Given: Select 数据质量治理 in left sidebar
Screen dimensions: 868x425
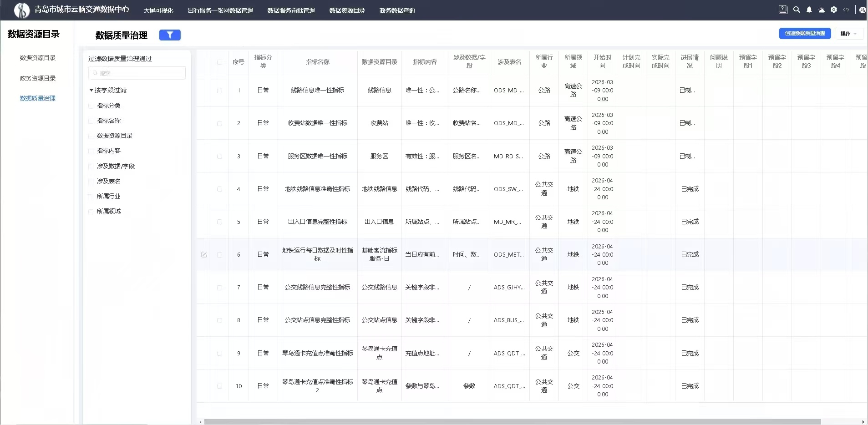Looking at the screenshot, I should [x=38, y=98].
